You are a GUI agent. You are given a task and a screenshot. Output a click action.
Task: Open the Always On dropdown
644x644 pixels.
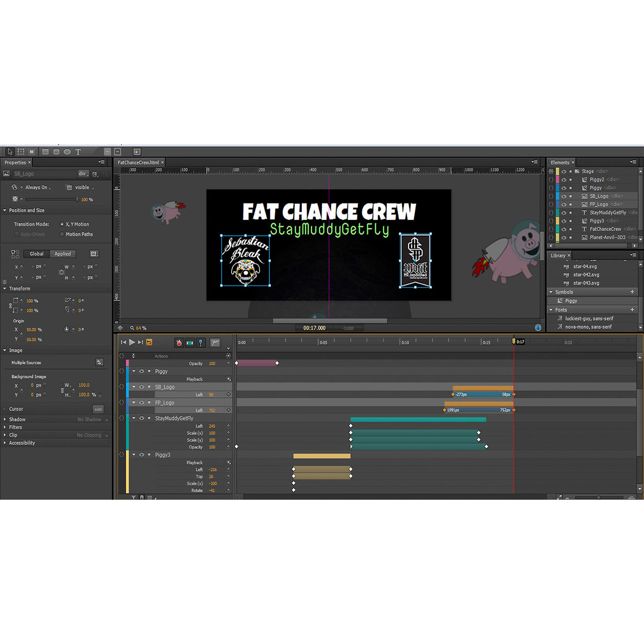click(x=38, y=188)
